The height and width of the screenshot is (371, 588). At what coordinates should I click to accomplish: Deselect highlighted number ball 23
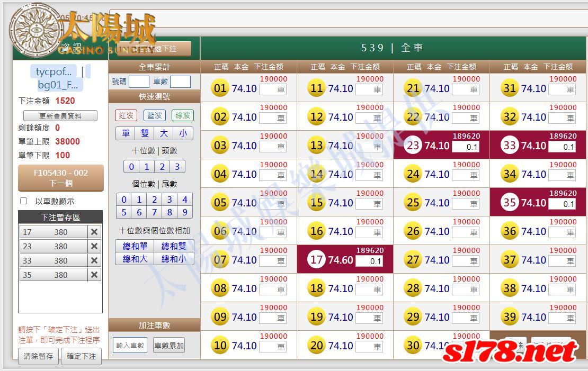coord(413,145)
